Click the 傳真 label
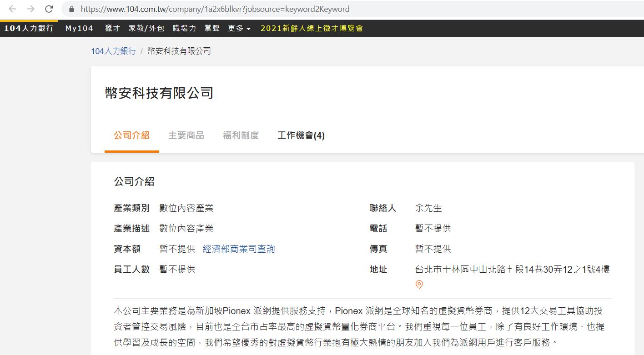The width and height of the screenshot is (644, 355). tap(378, 249)
